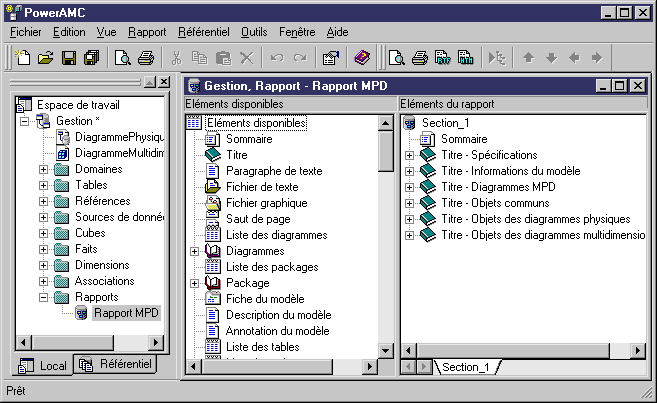This screenshot has height=403, width=657.
Task: Click the Paste clipboard icon
Action: coord(223,58)
